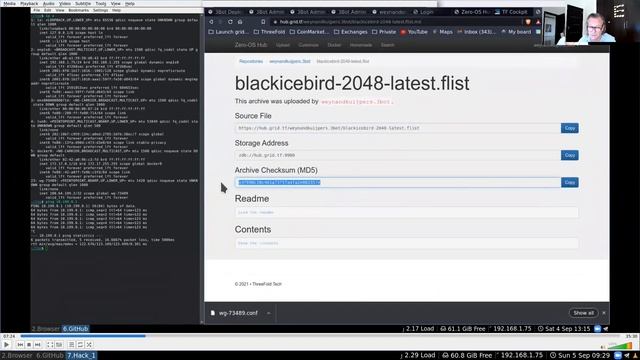The height and width of the screenshot is (360, 640).
Task: Toggle loop mode in VLC
Action: point(80,345)
